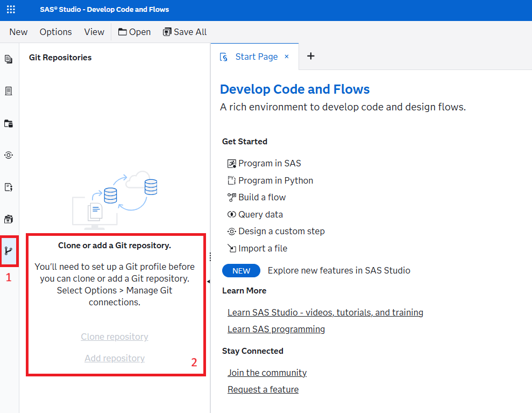Image resolution: width=532 pixels, height=413 pixels.
Task: Click the pane splitter handle dots
Action: point(210,257)
